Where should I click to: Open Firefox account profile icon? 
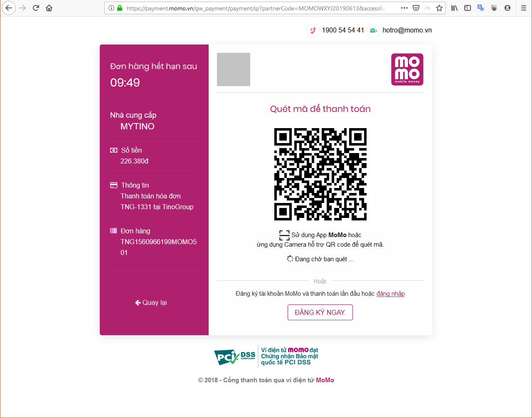click(507, 8)
